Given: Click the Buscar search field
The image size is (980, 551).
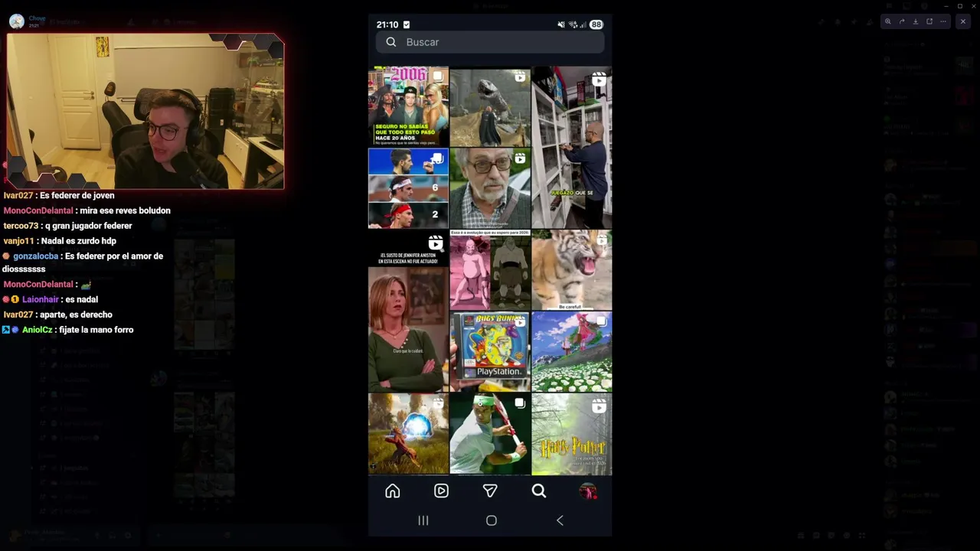Looking at the screenshot, I should click(x=490, y=42).
